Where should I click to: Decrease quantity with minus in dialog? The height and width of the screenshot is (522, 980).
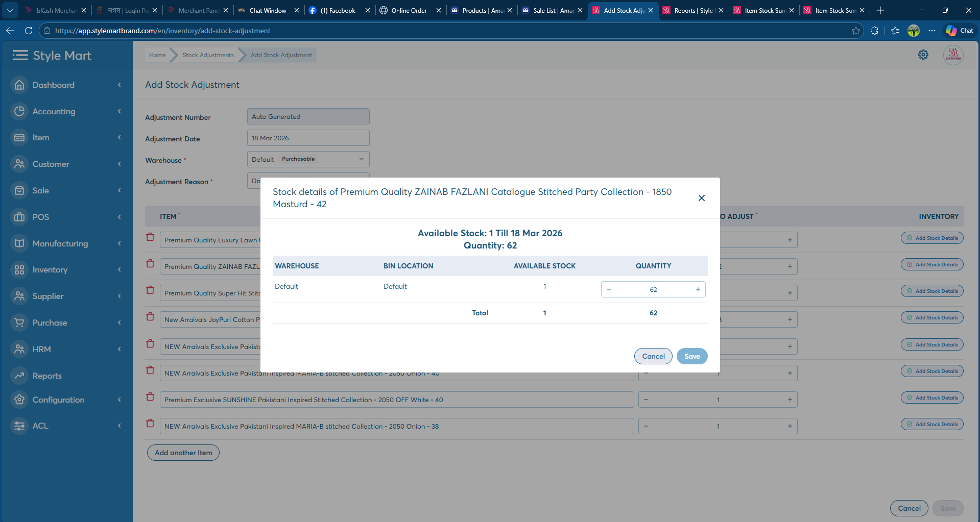[x=609, y=289]
